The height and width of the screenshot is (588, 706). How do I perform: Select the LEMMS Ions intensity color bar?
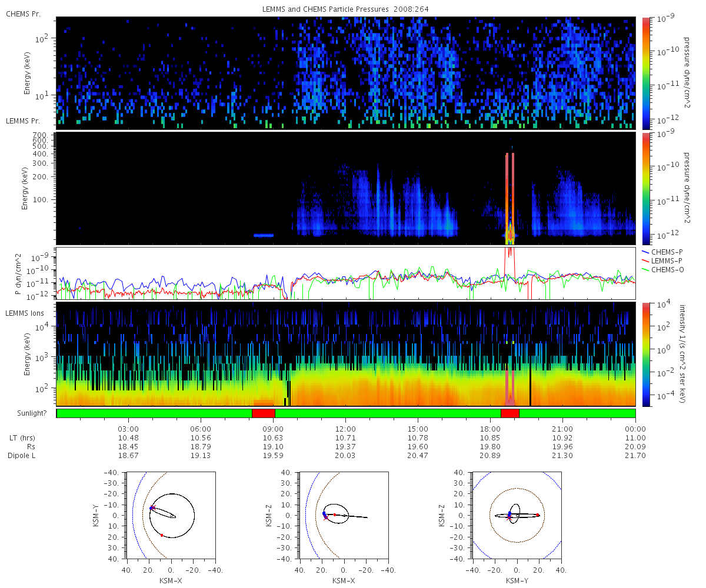[645, 354]
